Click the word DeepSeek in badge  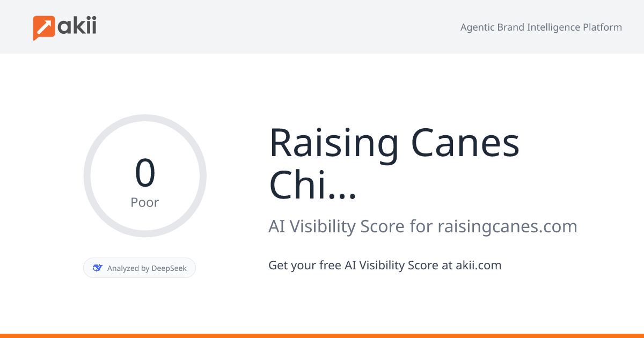tap(169, 268)
